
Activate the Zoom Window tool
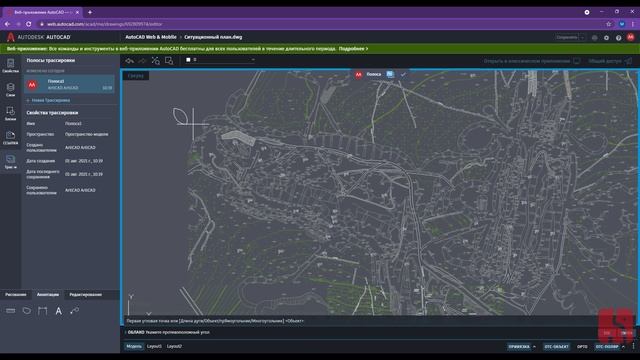point(169,60)
